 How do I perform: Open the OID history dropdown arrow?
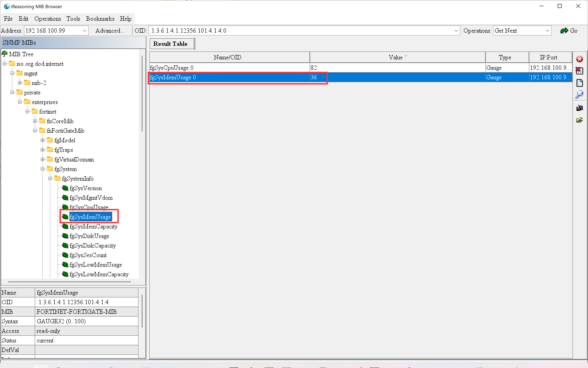point(456,31)
